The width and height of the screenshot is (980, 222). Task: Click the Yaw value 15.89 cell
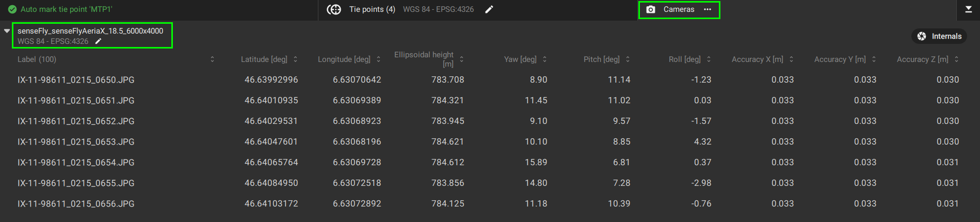point(536,163)
